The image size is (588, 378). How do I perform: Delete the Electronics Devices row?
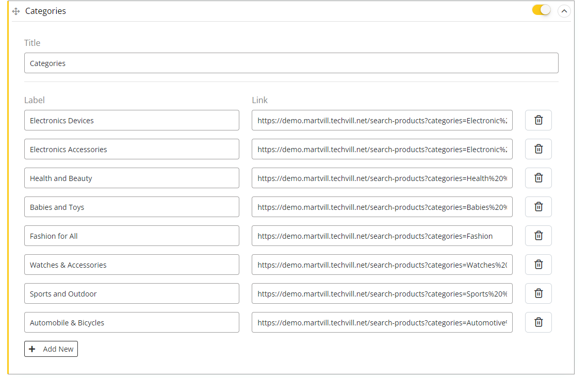[x=538, y=120]
